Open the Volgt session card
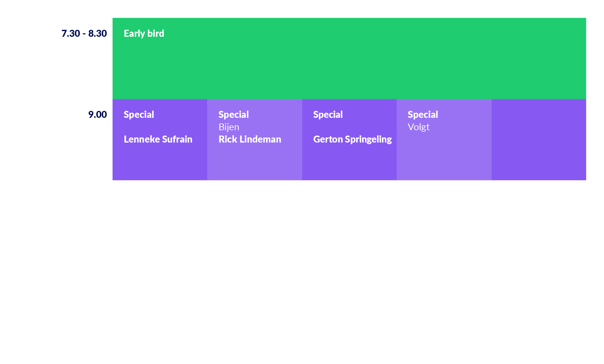The height and width of the screenshot is (364, 604). (x=444, y=140)
